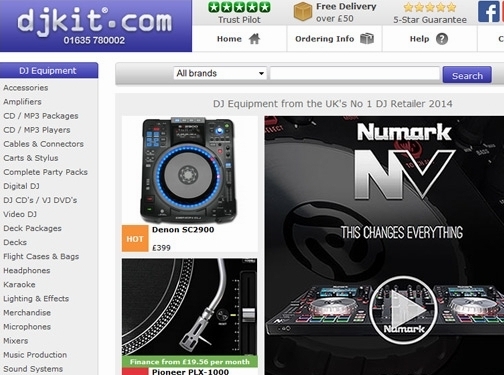The width and height of the screenshot is (504, 375).
Task: Click the £399 price
Action: tap(161, 248)
